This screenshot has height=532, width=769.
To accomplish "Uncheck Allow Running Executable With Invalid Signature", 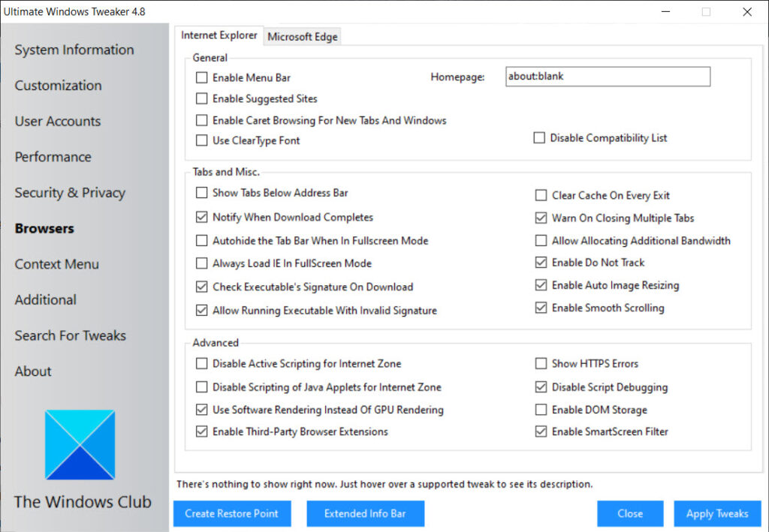I will [201, 310].
